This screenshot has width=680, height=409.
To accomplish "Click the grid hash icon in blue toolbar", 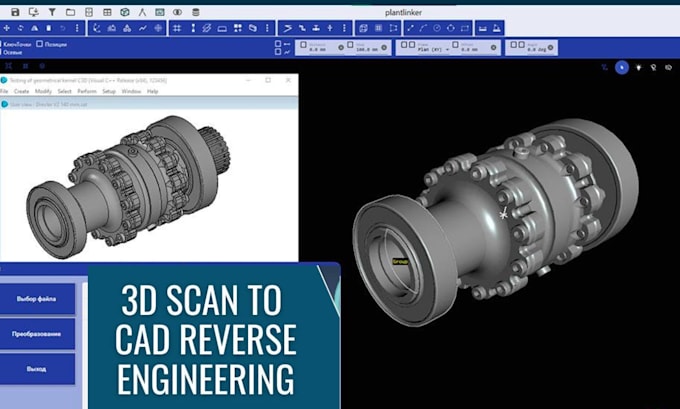I will pos(177,28).
